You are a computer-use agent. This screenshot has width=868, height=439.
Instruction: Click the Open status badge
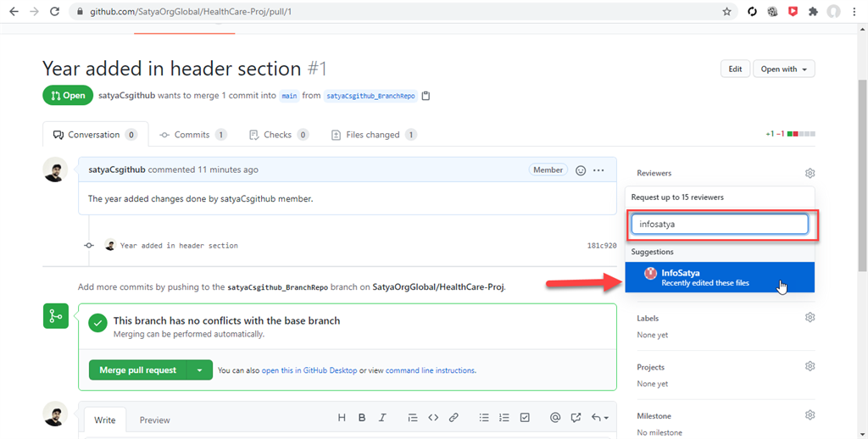[68, 95]
